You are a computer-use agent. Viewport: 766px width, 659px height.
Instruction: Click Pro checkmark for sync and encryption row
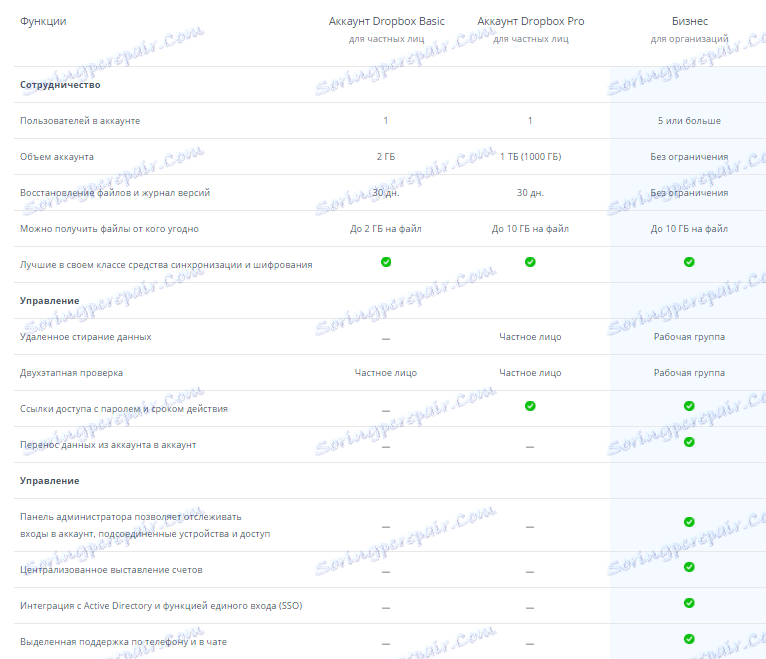coord(530,262)
